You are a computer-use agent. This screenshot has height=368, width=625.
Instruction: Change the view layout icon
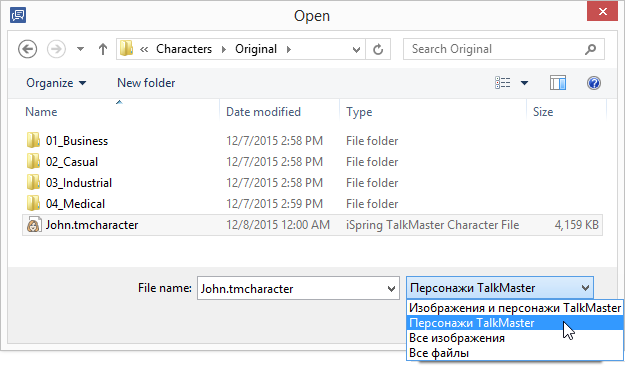point(503,83)
